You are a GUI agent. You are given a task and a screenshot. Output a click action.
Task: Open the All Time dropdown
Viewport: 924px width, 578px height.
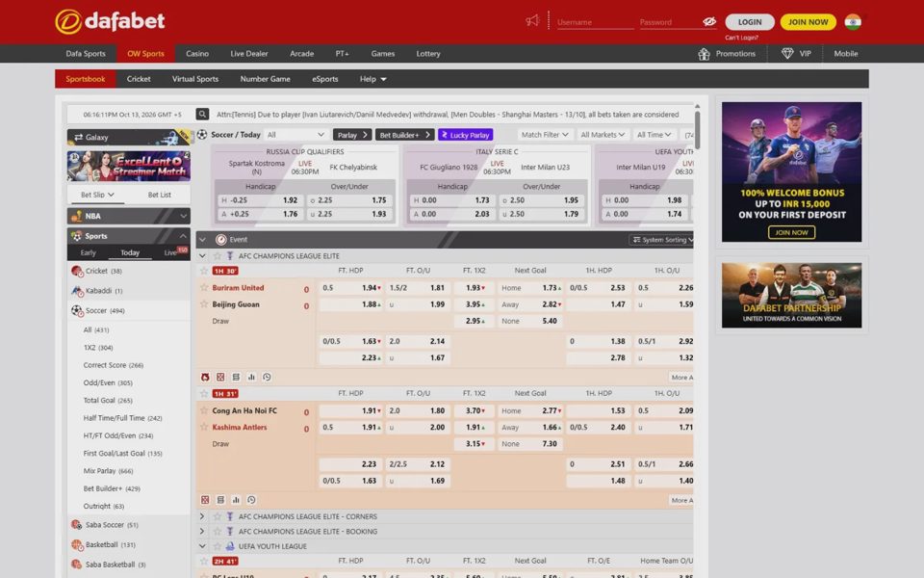coord(654,135)
